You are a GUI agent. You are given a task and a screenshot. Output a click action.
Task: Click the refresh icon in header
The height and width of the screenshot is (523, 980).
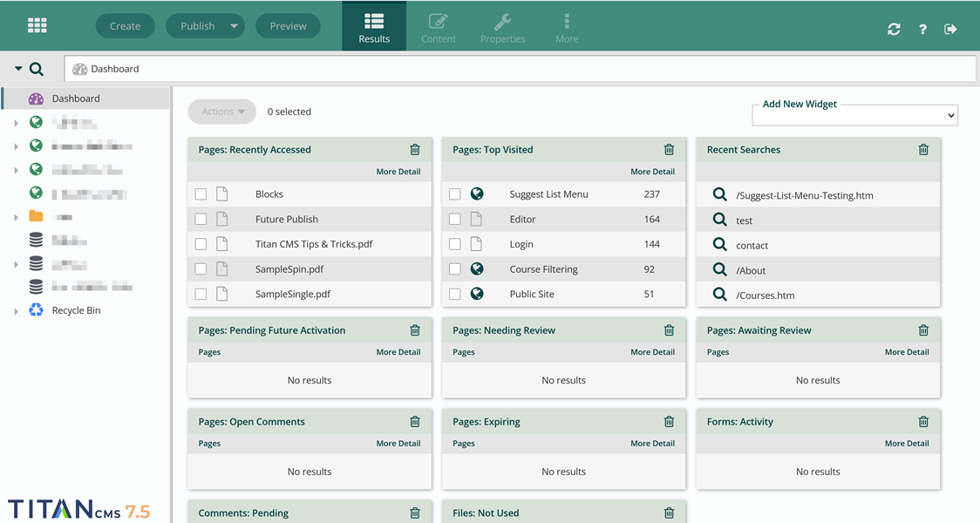894,29
